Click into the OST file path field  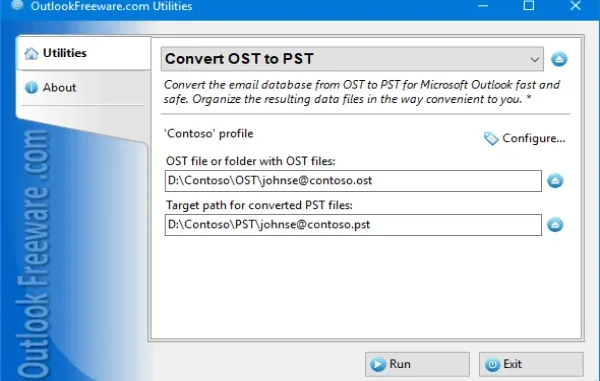pyautogui.click(x=353, y=181)
